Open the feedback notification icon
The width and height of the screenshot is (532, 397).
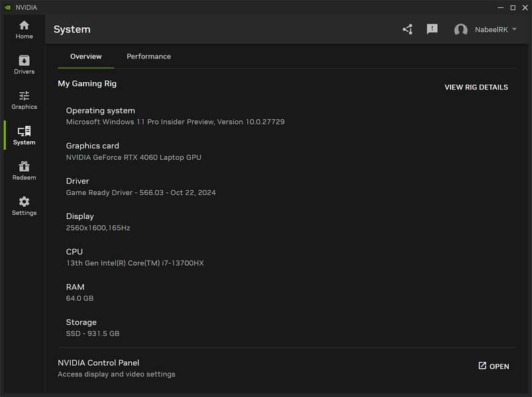(432, 29)
